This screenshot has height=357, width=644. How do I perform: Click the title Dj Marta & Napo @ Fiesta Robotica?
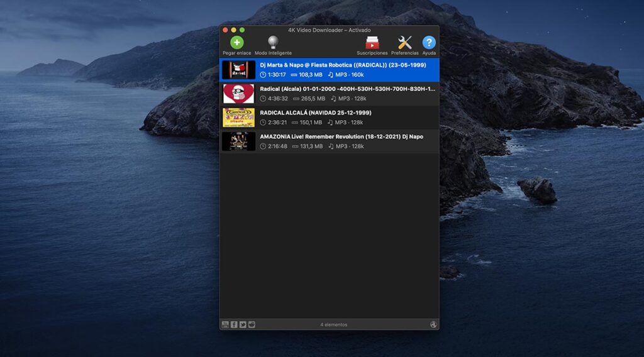tap(343, 65)
